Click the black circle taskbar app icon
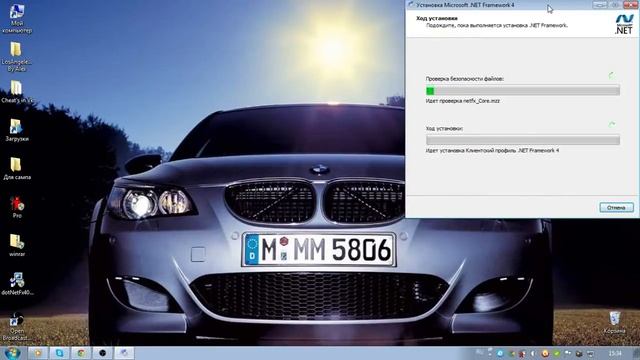640x360 pixels. point(102,353)
